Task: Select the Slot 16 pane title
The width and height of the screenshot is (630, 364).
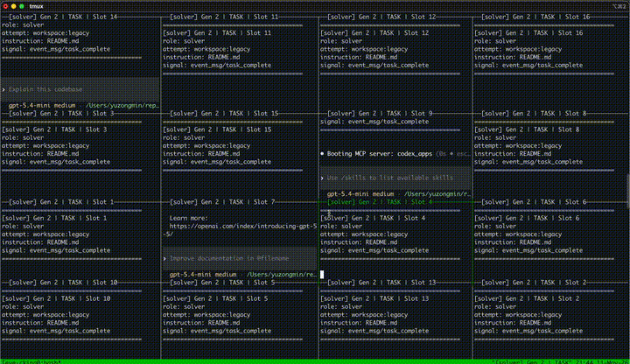Action: coord(535,17)
